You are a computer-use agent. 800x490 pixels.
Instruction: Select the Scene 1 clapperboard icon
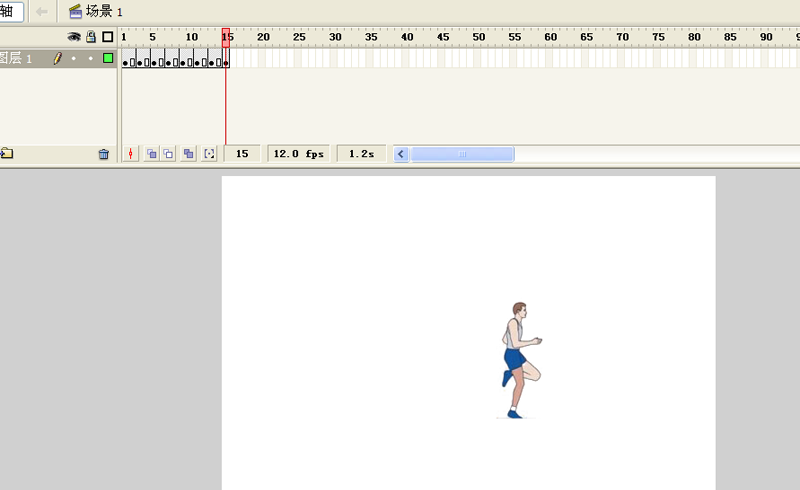(76, 11)
